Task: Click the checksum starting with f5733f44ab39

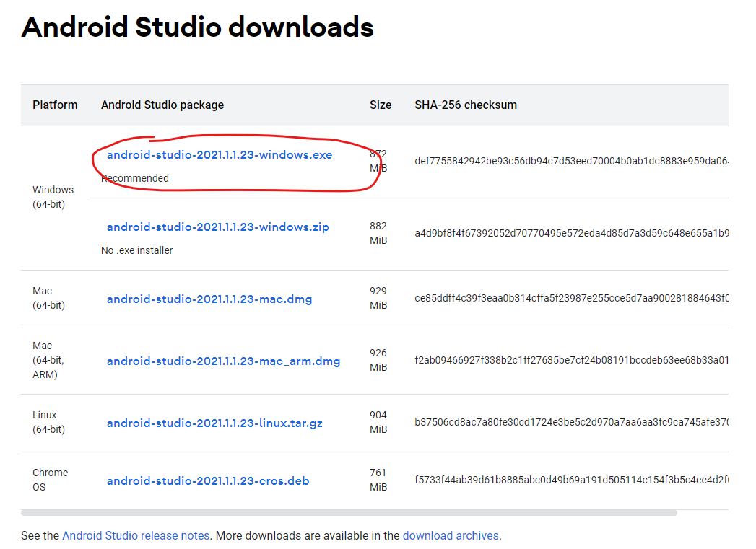Action: (571, 480)
